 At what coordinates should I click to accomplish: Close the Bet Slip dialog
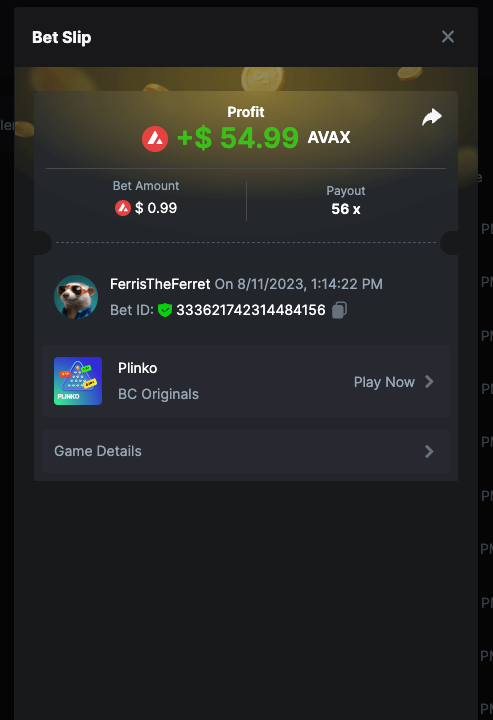(x=448, y=37)
